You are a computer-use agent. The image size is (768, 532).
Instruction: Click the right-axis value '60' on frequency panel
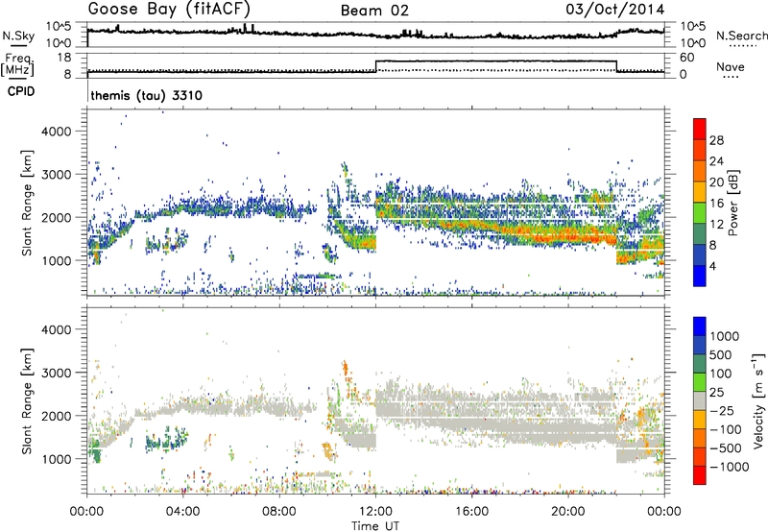point(686,58)
